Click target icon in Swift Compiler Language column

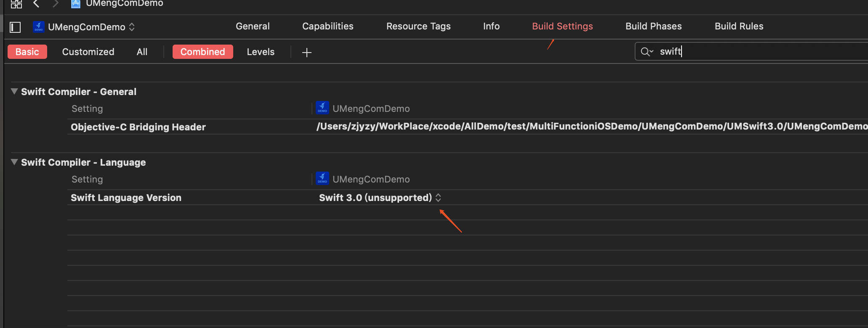322,178
